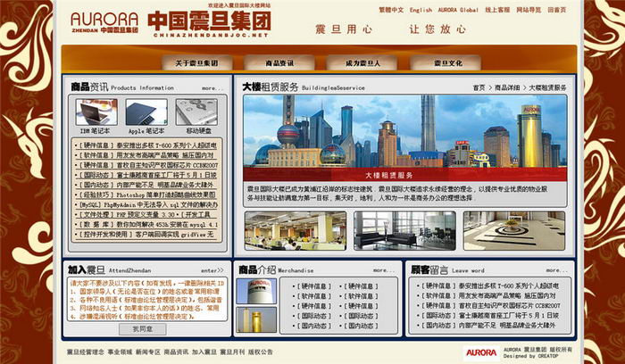
Task: Open the AURORA Global link
Action: [458, 10]
